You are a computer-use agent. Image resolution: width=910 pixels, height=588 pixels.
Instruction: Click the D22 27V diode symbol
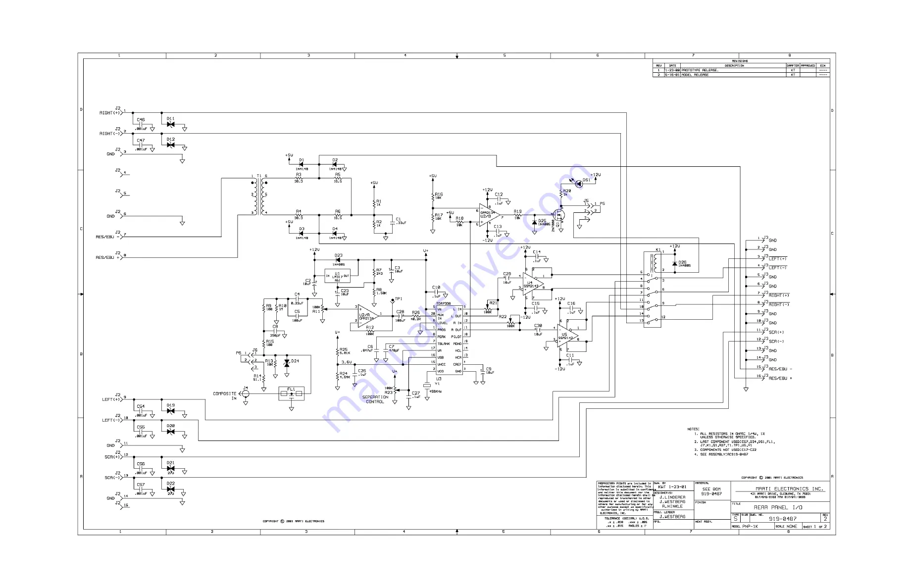[x=171, y=489]
